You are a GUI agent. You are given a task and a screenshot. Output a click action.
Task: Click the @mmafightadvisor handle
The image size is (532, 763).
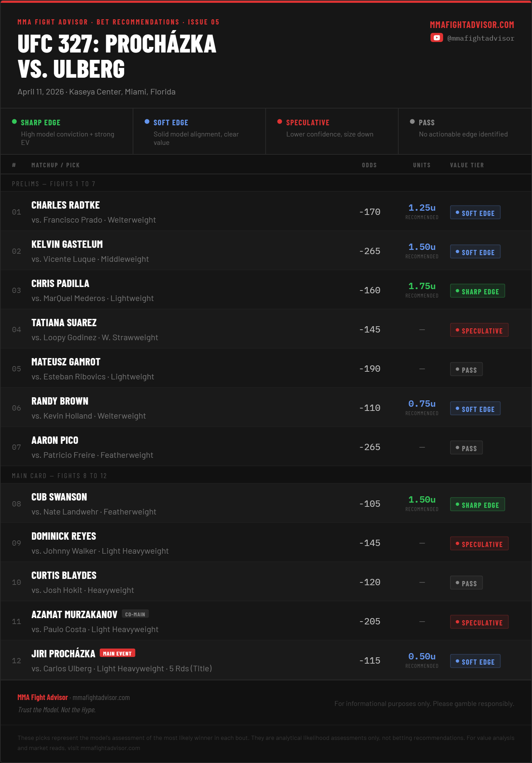tap(481, 38)
